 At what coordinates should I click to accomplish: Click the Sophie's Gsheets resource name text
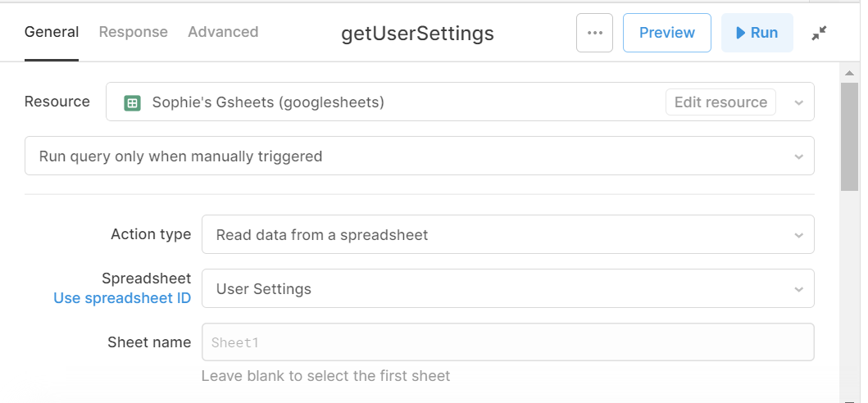pos(268,102)
